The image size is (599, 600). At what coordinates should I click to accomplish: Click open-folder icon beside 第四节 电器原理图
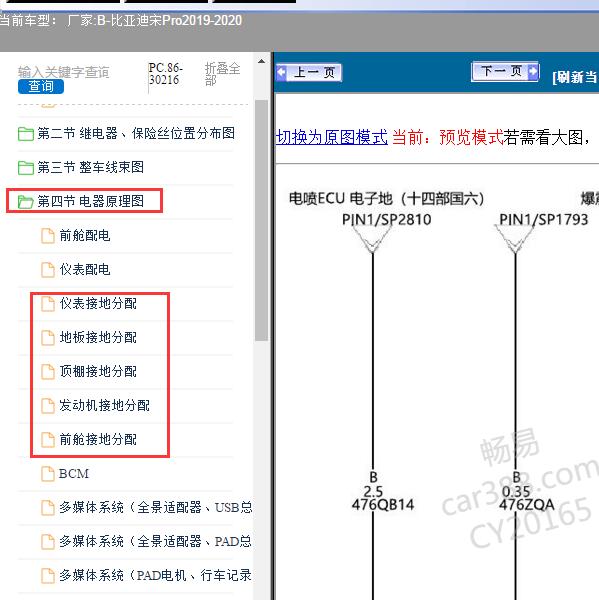pyautogui.click(x=26, y=202)
